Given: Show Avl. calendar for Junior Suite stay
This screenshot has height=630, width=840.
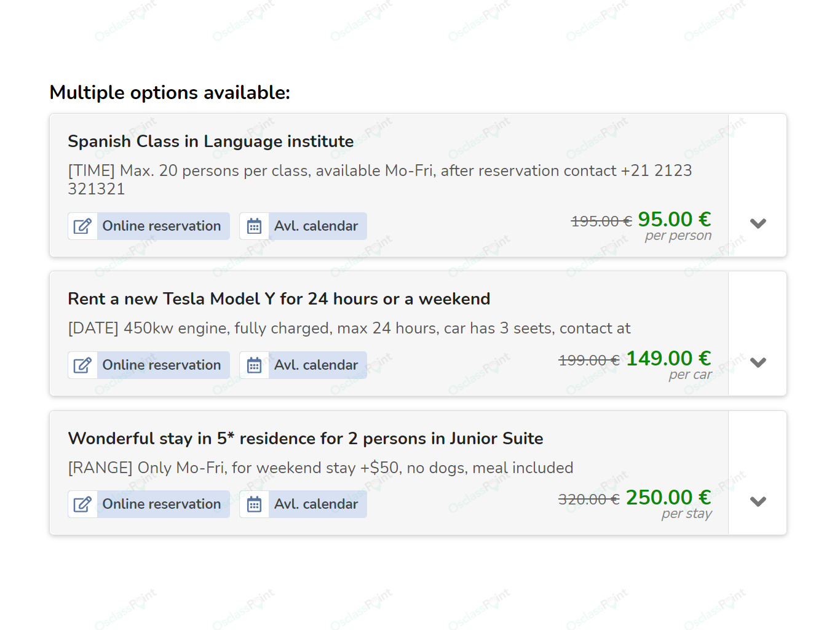Looking at the screenshot, I should point(303,504).
